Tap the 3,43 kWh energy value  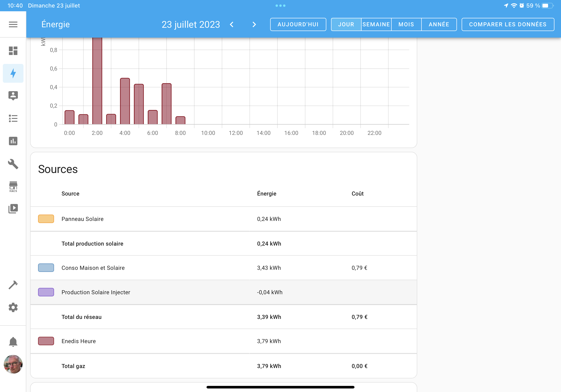point(269,268)
